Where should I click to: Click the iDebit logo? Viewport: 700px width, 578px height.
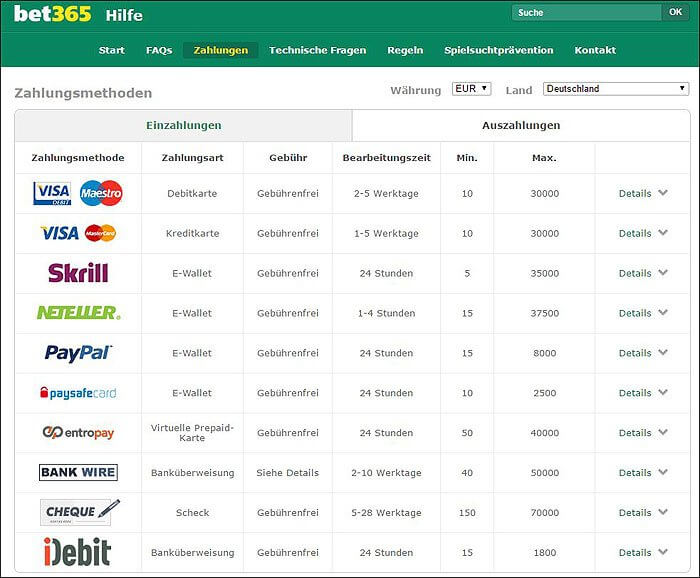point(77,552)
